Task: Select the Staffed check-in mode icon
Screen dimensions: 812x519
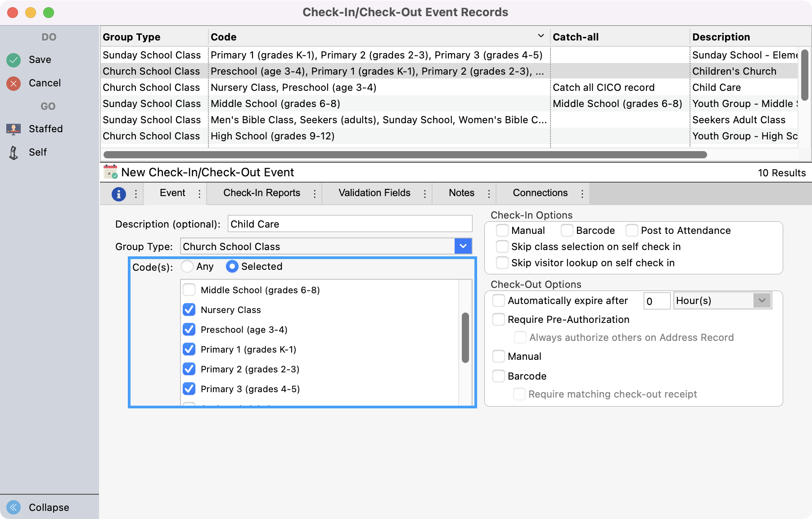Action: click(14, 129)
